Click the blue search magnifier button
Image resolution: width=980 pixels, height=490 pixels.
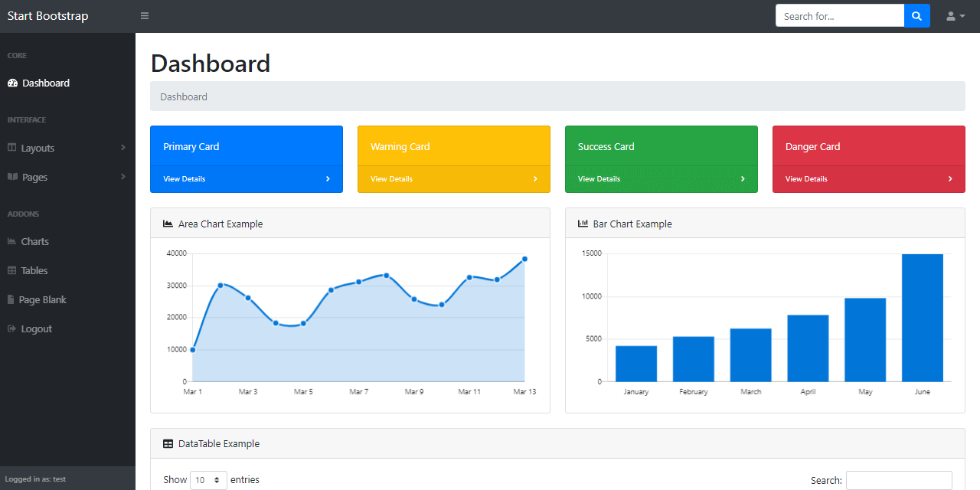point(916,15)
